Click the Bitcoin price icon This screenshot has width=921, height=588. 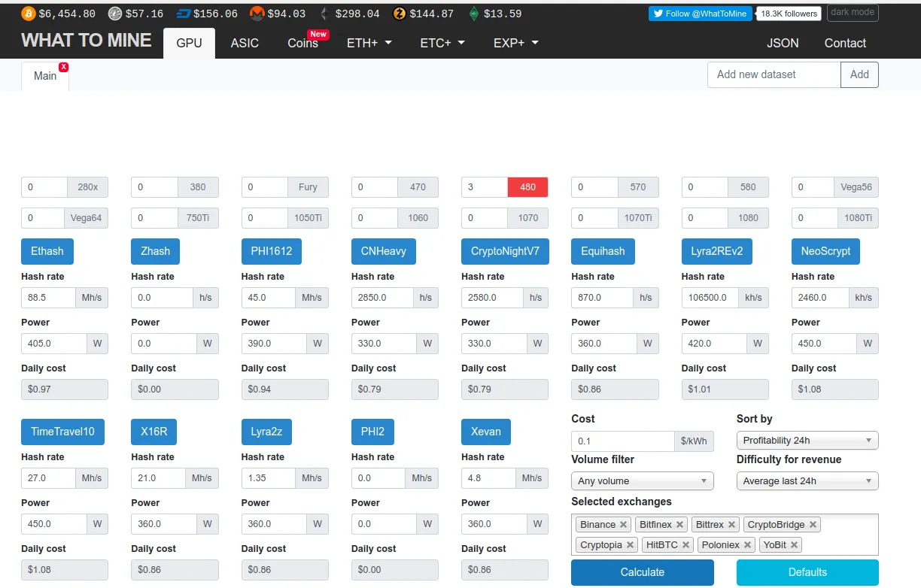pos(28,14)
